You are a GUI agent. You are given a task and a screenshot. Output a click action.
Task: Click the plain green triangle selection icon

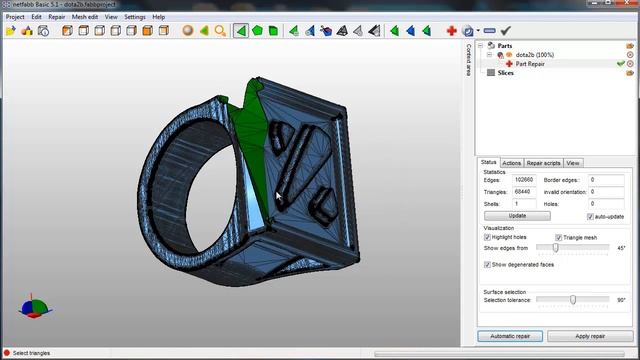click(x=395, y=31)
